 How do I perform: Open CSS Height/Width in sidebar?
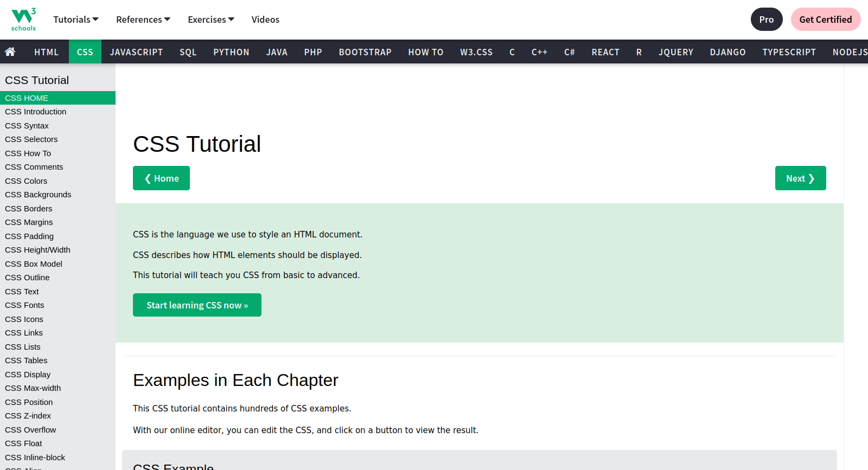pos(58,250)
